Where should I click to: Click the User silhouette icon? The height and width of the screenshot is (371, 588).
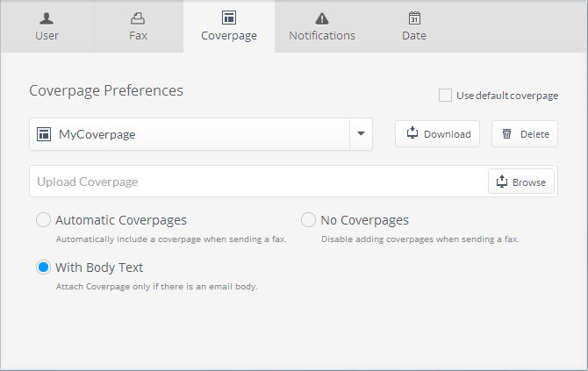[x=47, y=18]
